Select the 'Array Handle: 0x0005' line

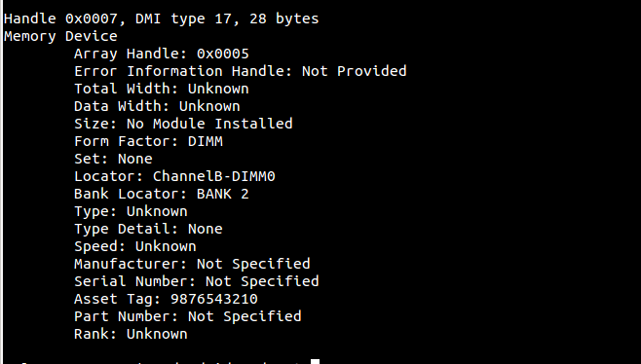click(x=162, y=54)
